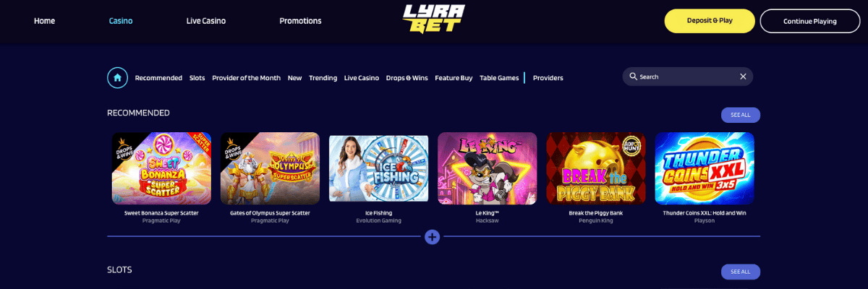The image size is (868, 289).
Task: Click the search magnifier icon
Action: 633,77
